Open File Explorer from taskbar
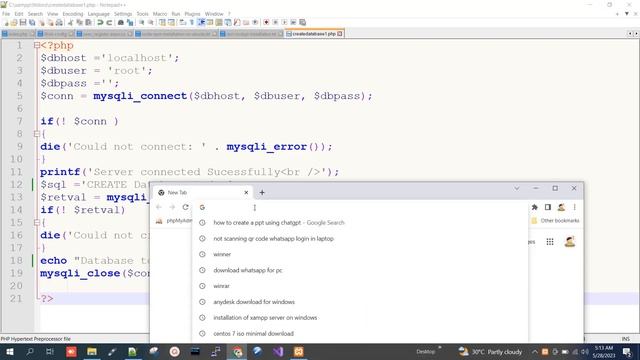Image resolution: width=640 pixels, height=360 pixels. click(x=92, y=351)
